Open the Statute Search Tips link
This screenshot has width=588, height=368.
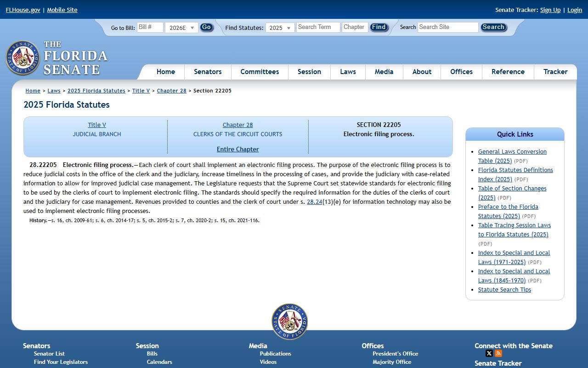(504, 289)
